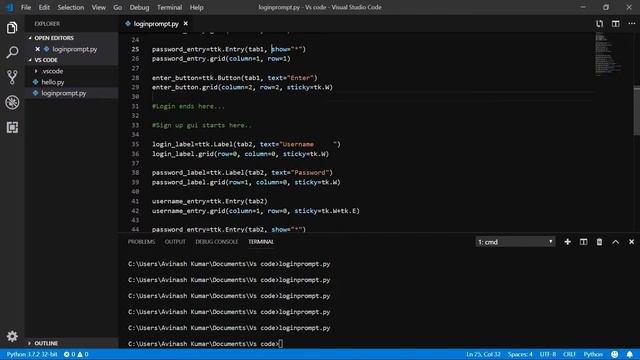640x360 pixels.
Task: Click the minimap code overview
Action: (608, 54)
